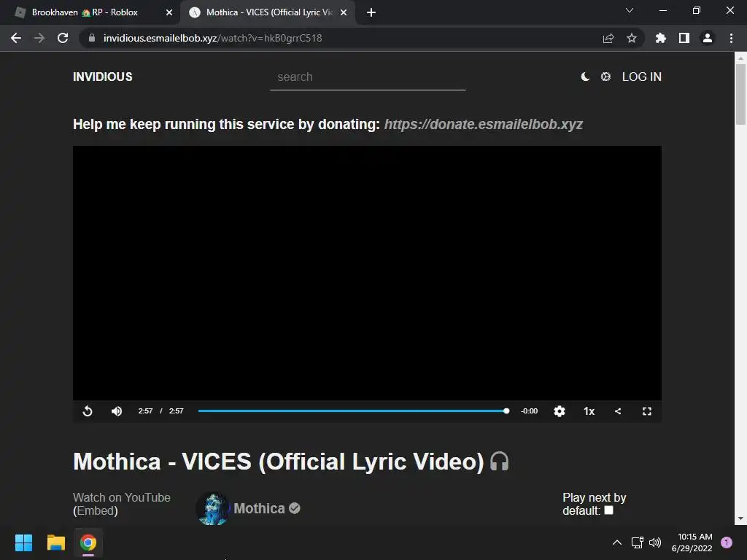Go back to previous page

[16, 38]
